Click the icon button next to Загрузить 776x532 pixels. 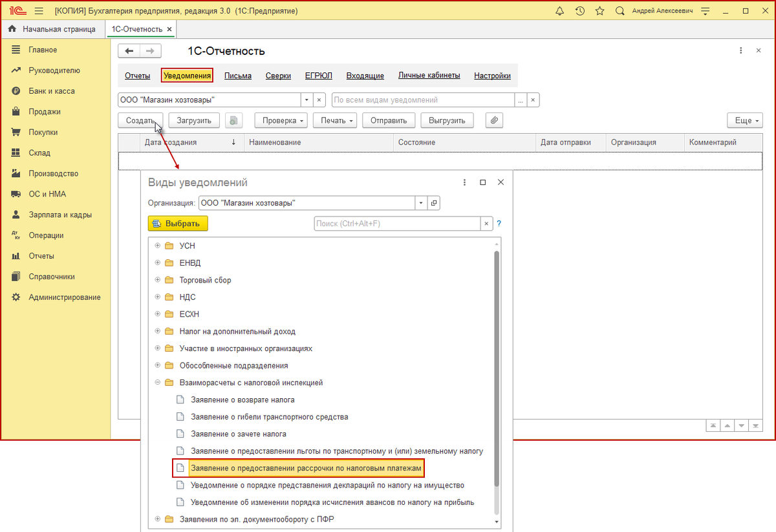[x=233, y=120]
